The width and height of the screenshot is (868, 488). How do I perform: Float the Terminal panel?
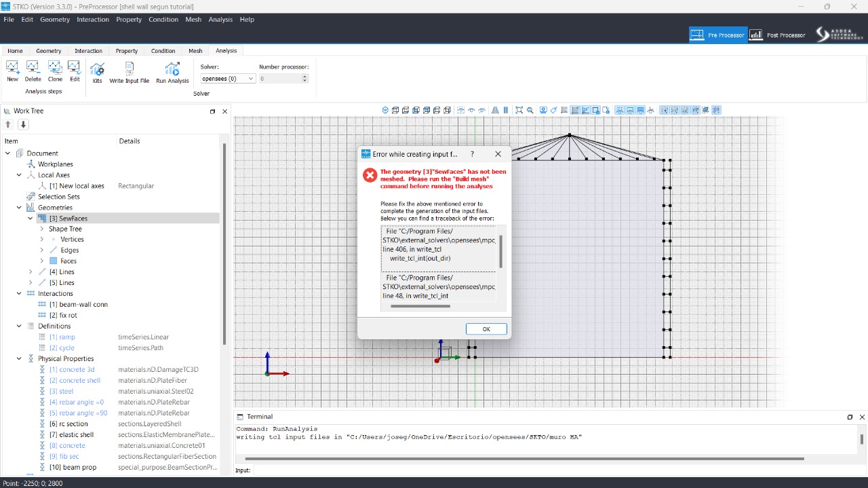850,417
